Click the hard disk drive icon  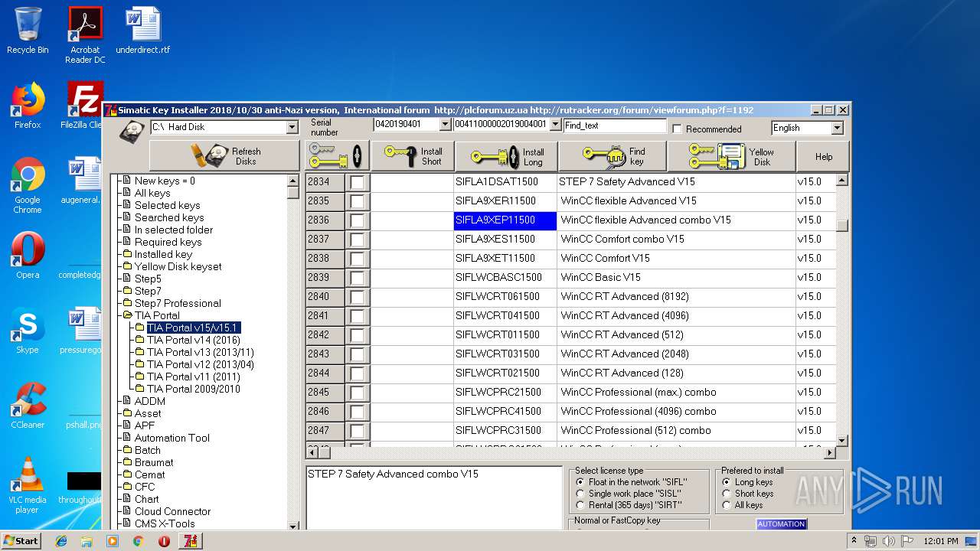[x=131, y=131]
